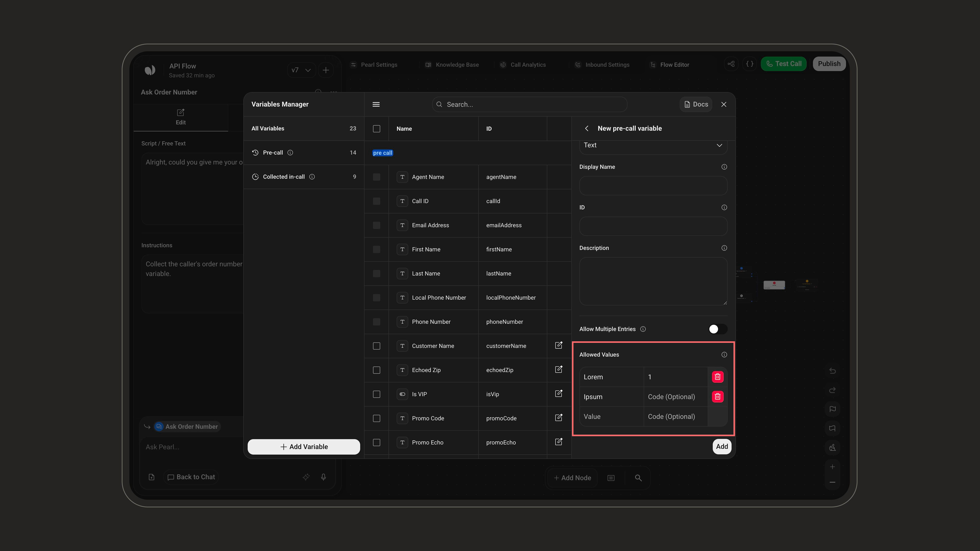Select All Variables category
980x551 pixels.
pos(304,129)
